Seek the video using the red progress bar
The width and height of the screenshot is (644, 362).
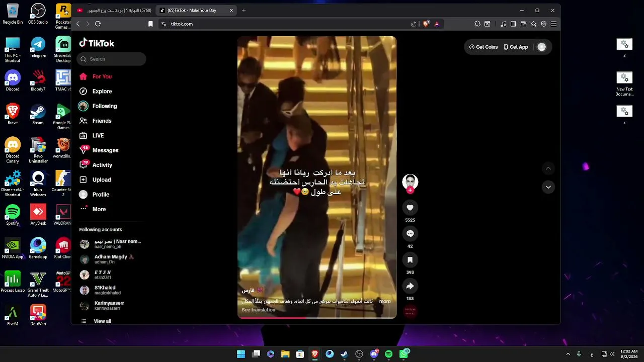(x=317, y=317)
